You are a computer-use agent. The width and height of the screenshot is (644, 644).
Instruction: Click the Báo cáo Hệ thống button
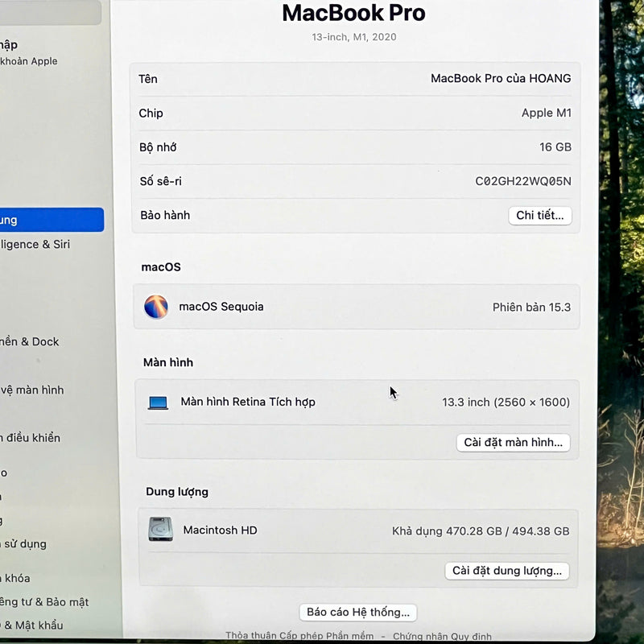357,613
